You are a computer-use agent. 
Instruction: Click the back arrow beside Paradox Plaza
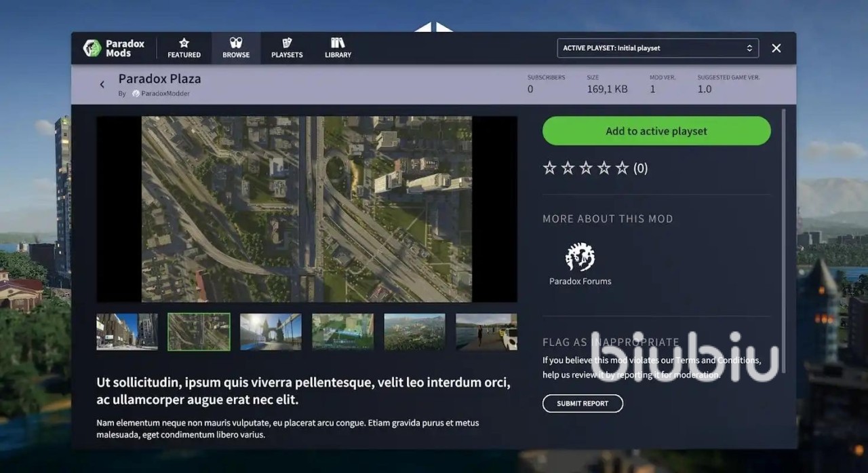point(102,85)
